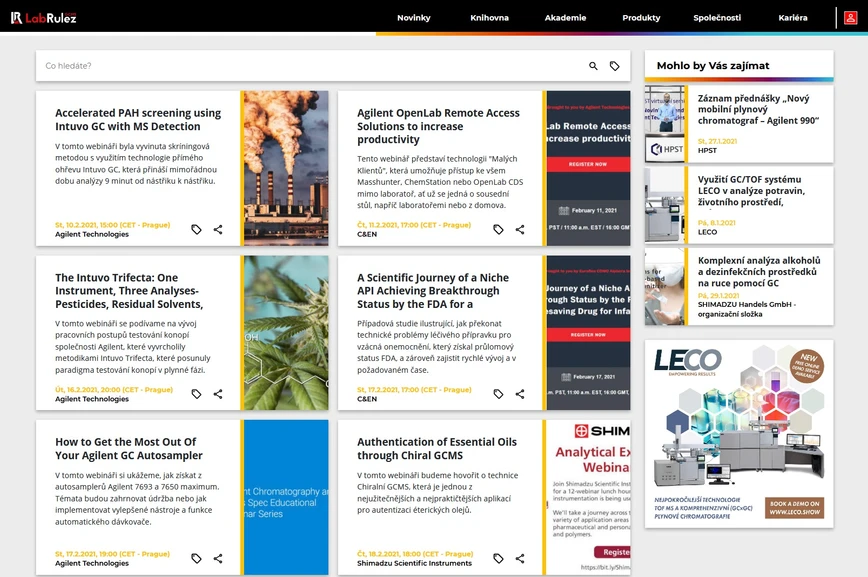868x577 pixels.
Task: Click the rainbow gradient bar under Mohlo by Vás zajímat
Action: pyautogui.click(x=740, y=77)
